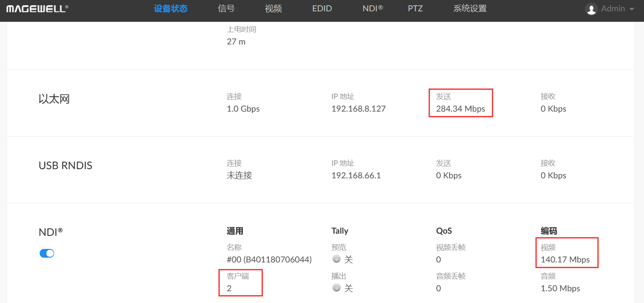Image resolution: width=644 pixels, height=303 pixels.
Task: Click the 视频丢帧 label
Action: point(451,247)
